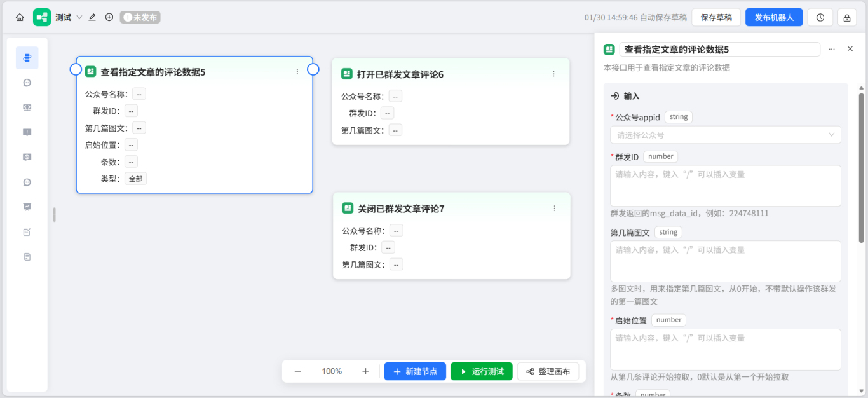Viewport: 868px width, 398px height.
Task: Open the error notice icon in sidebar
Action: point(27,132)
